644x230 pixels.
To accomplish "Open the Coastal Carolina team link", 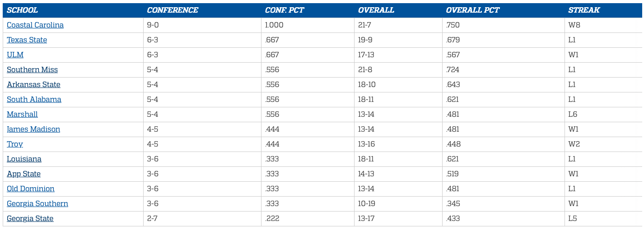I will [35, 25].
